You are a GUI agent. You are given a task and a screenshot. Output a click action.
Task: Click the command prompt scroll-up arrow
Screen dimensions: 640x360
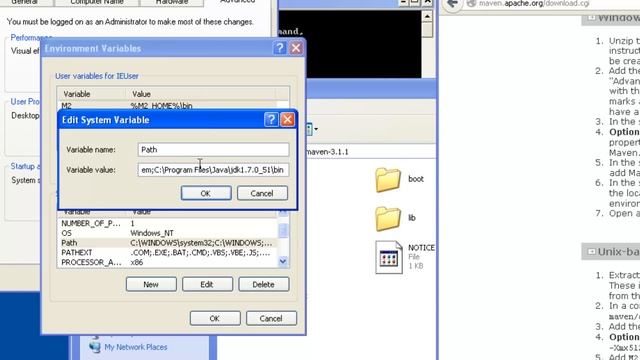coord(427,16)
